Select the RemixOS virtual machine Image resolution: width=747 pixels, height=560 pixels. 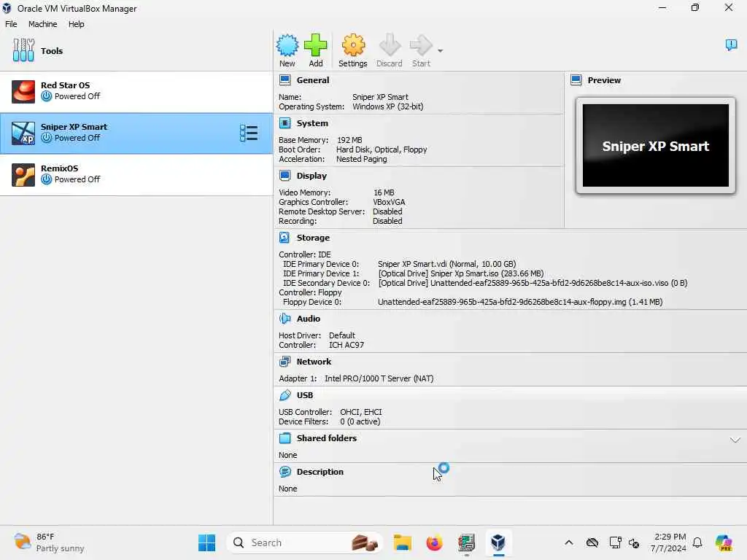(136, 175)
